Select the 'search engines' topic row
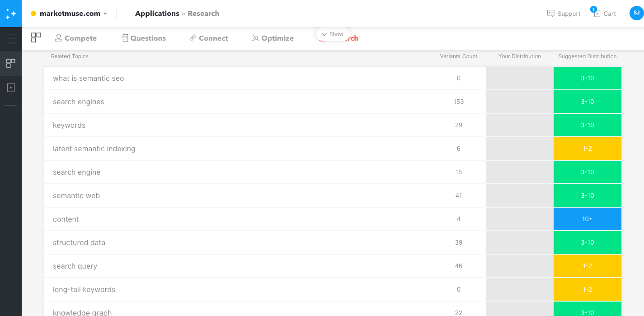644x316 pixels. tap(79, 102)
